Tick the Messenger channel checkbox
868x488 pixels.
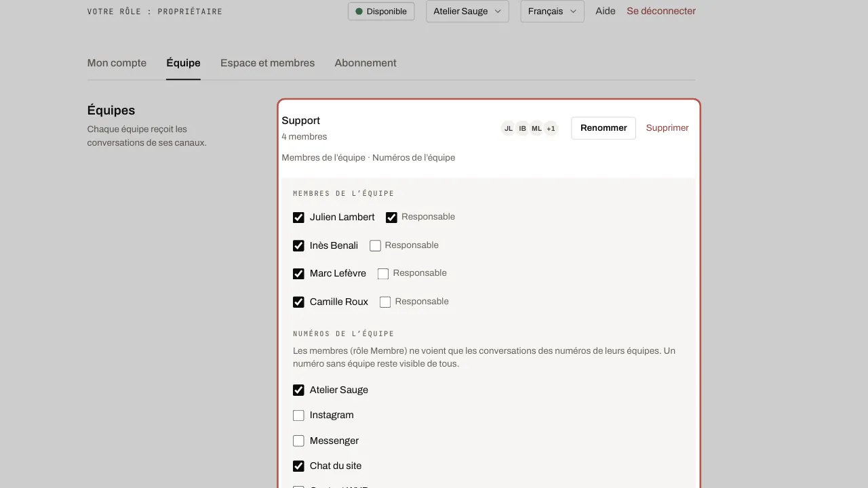click(298, 441)
